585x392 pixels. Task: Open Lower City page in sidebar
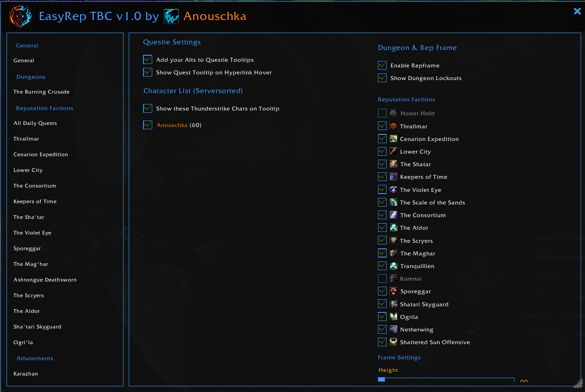coord(28,170)
